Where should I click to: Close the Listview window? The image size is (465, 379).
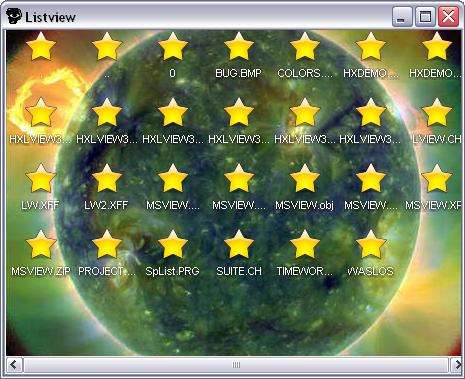coord(448,16)
